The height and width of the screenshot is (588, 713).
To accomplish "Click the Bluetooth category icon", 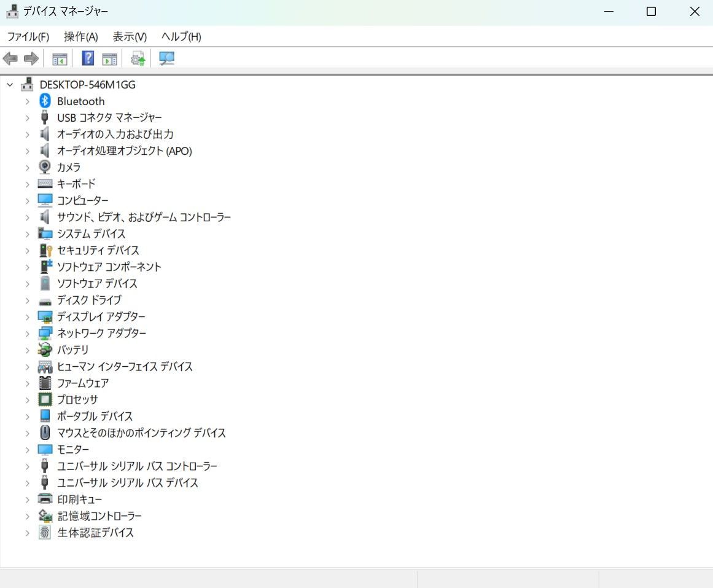I will [45, 101].
